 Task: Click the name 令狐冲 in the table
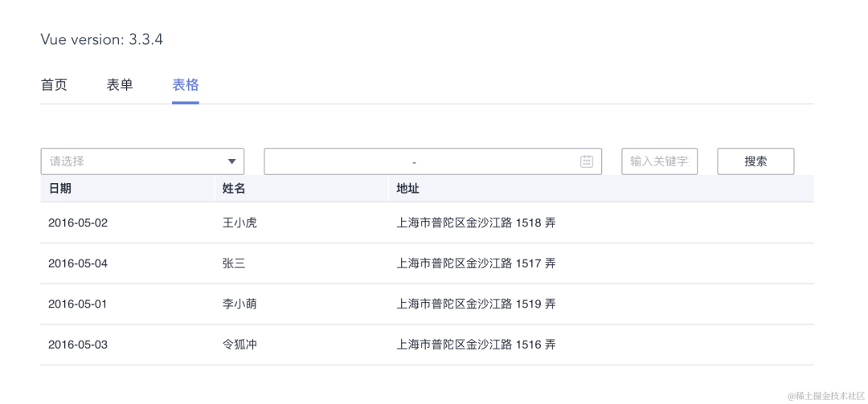click(240, 345)
